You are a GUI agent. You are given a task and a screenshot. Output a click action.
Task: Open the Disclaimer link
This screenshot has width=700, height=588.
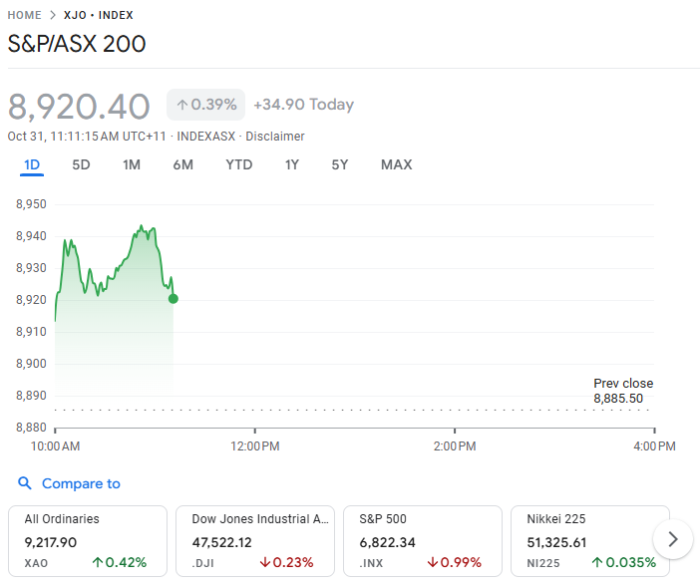[x=275, y=137]
